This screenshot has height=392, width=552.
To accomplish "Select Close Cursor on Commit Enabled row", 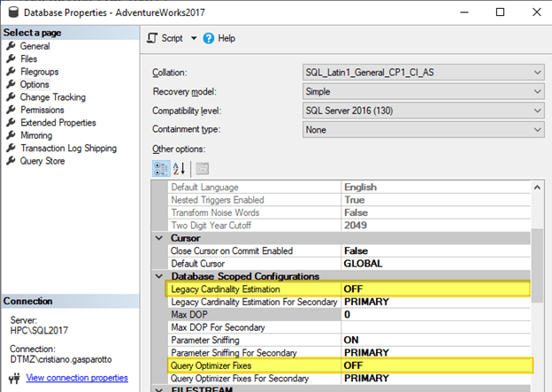I will point(349,250).
